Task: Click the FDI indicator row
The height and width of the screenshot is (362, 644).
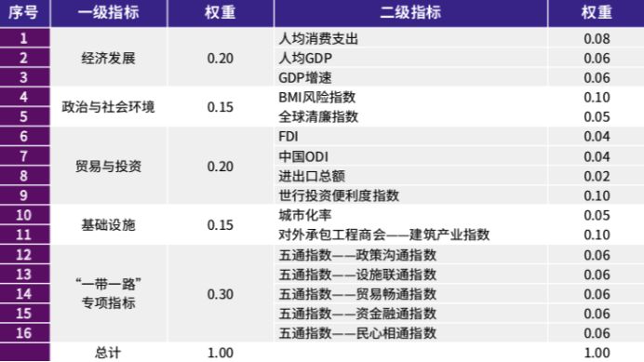Action: tap(410, 137)
